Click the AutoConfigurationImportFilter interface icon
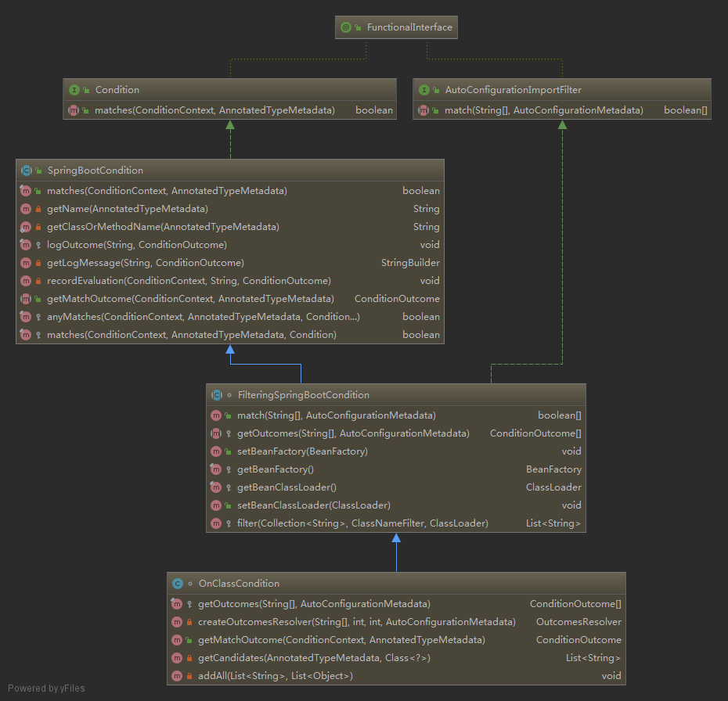This screenshot has height=701, width=728. pos(424,90)
